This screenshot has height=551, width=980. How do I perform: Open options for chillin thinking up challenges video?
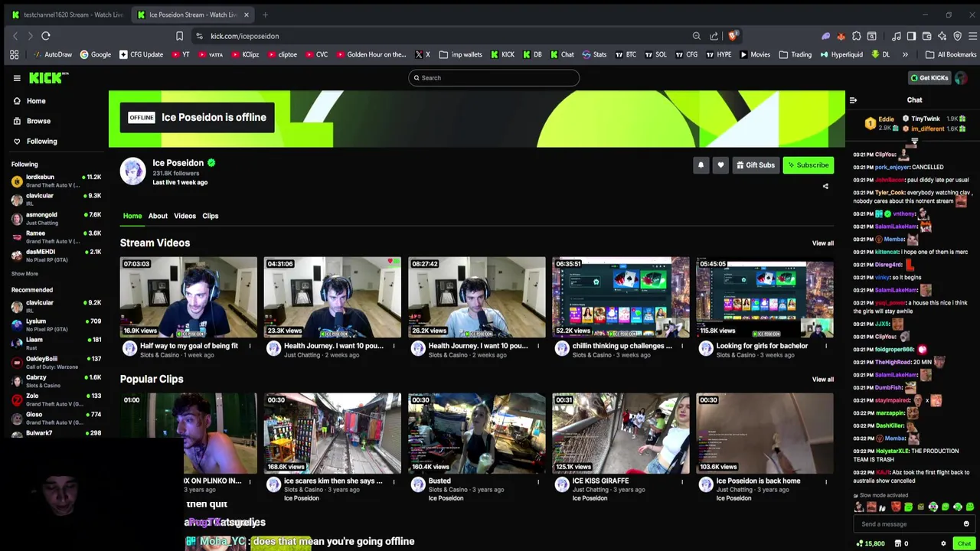pyautogui.click(x=682, y=346)
